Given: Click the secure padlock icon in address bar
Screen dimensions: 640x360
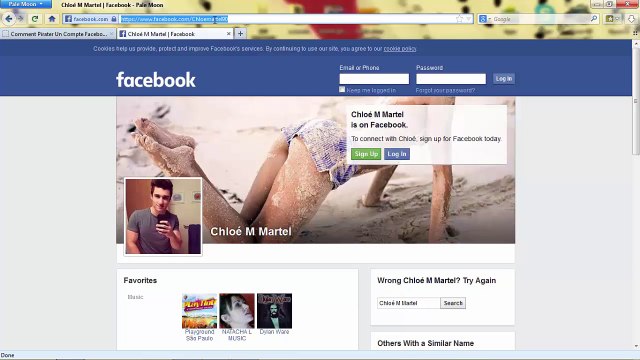Looking at the screenshot, I should point(114,19).
